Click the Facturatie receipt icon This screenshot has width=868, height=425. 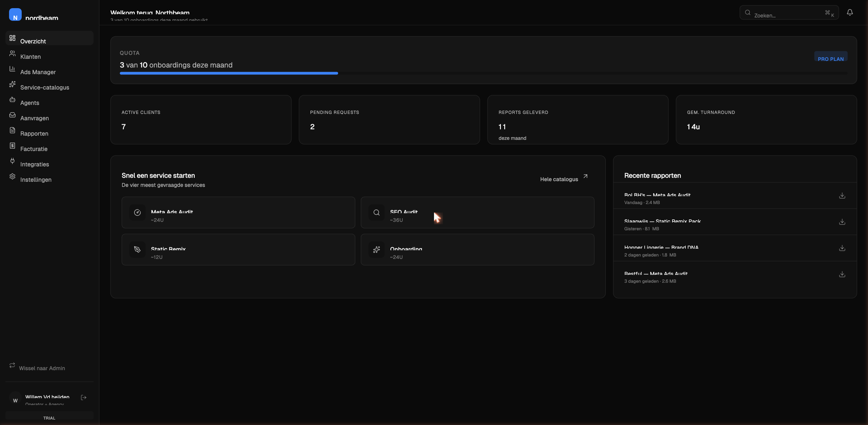[12, 146]
